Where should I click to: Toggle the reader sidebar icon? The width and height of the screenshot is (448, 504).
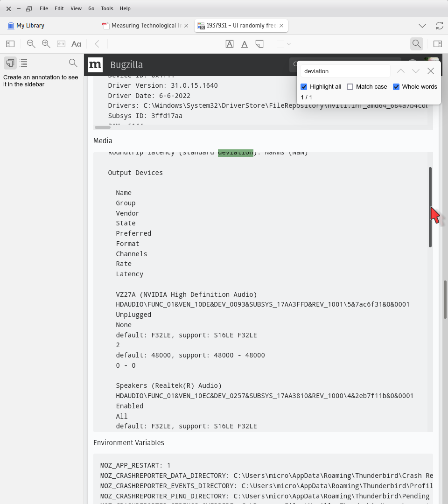tap(10, 44)
